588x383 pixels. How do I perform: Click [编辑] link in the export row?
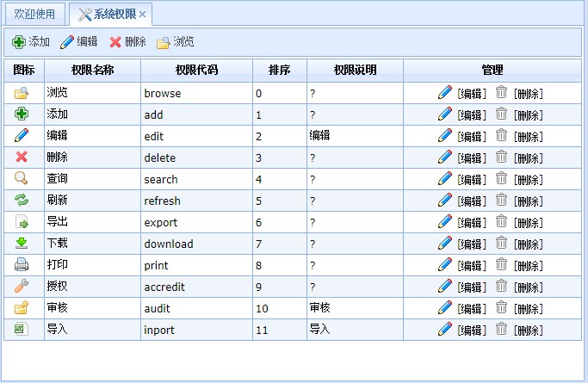click(472, 223)
